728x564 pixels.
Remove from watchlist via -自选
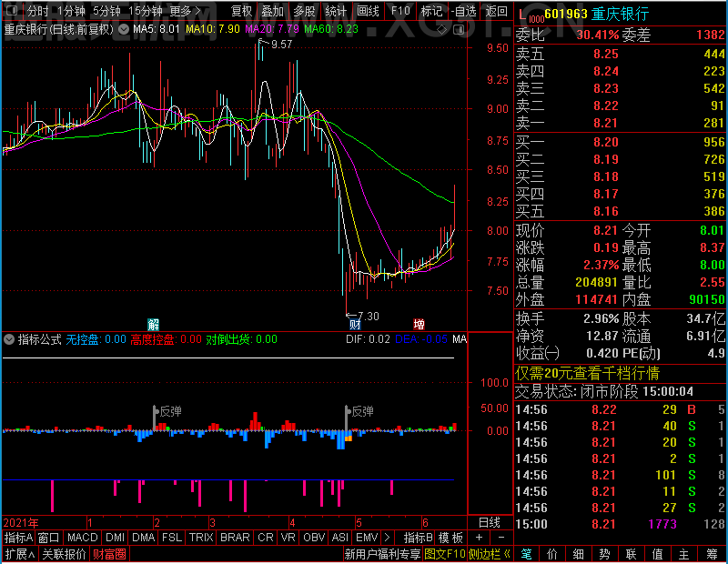(463, 10)
